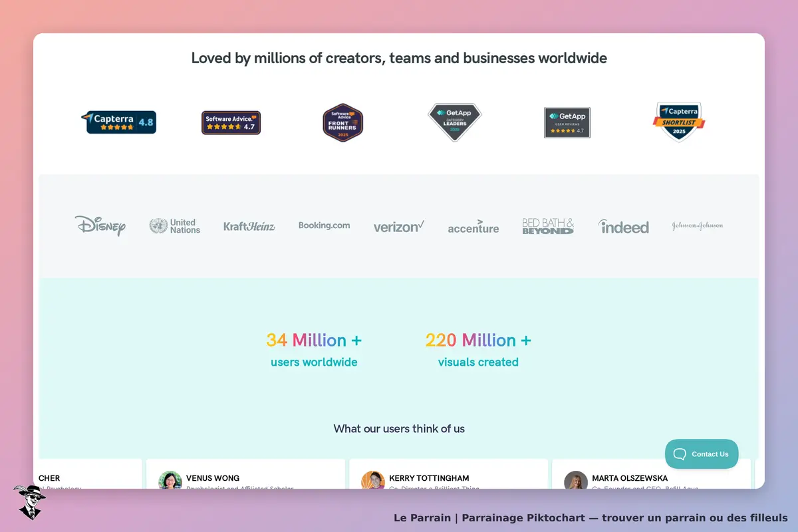Click the Indeed logo

[623, 227]
